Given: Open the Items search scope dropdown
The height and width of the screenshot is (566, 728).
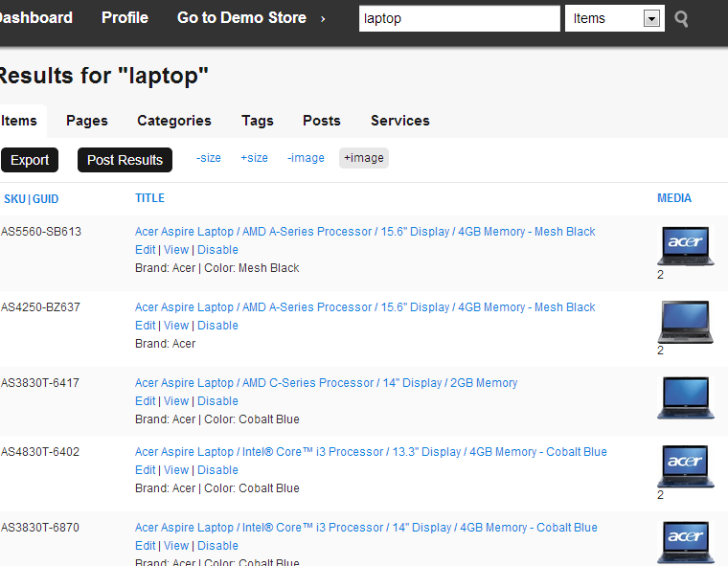Looking at the screenshot, I should (614, 18).
